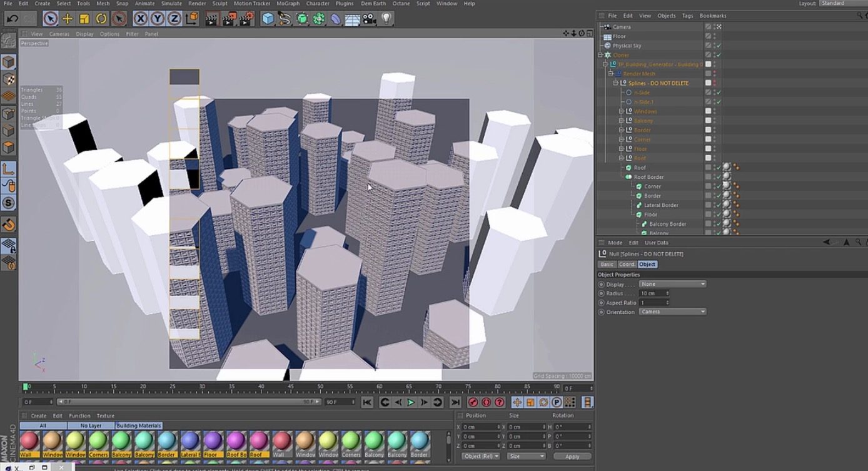Collapse the Cloner object tree
The height and width of the screenshot is (471, 868).
[600, 55]
